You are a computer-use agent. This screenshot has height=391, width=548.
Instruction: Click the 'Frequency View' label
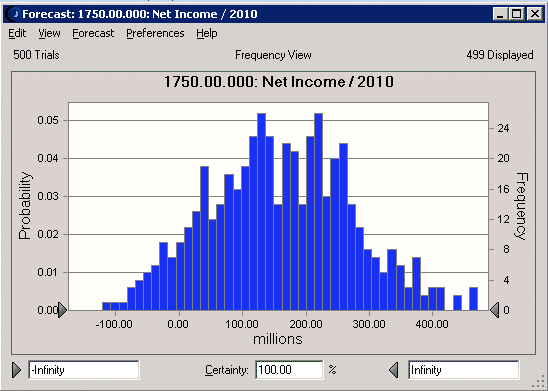[x=273, y=55]
